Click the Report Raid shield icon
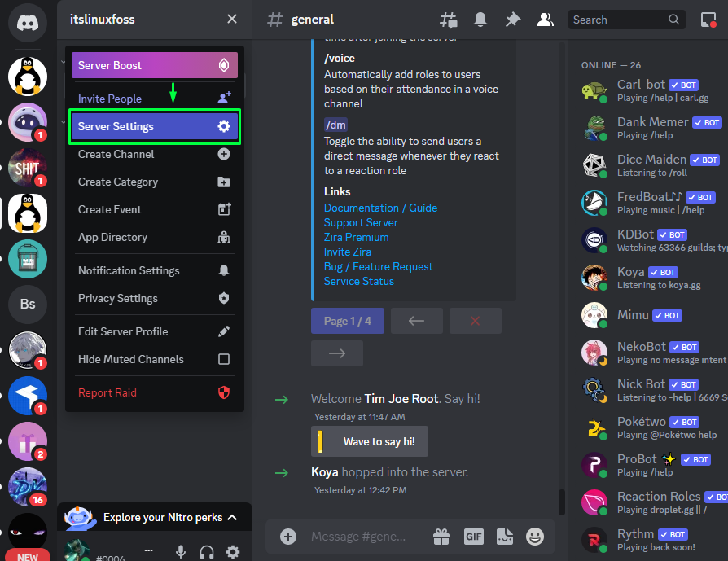This screenshot has height=561, width=728. pyautogui.click(x=224, y=393)
